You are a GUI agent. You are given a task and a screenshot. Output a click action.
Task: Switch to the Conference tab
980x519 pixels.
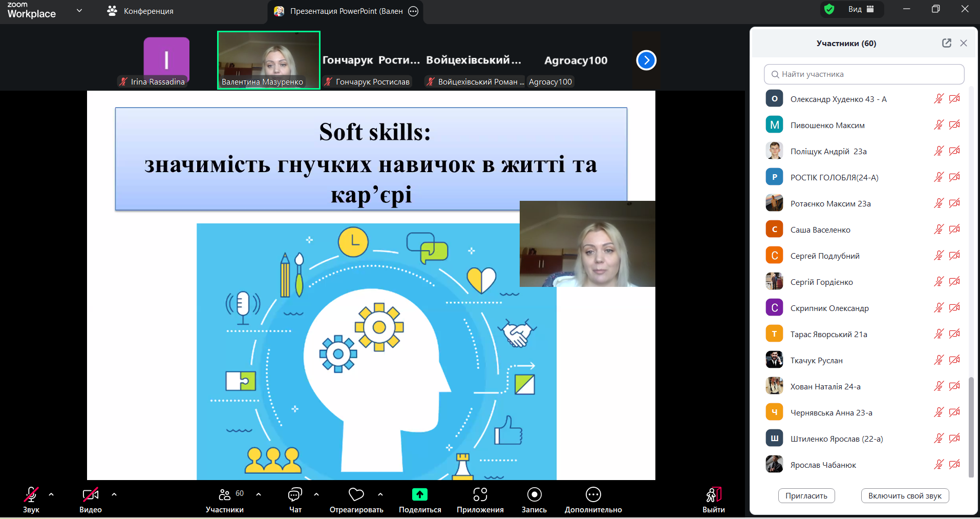click(140, 11)
